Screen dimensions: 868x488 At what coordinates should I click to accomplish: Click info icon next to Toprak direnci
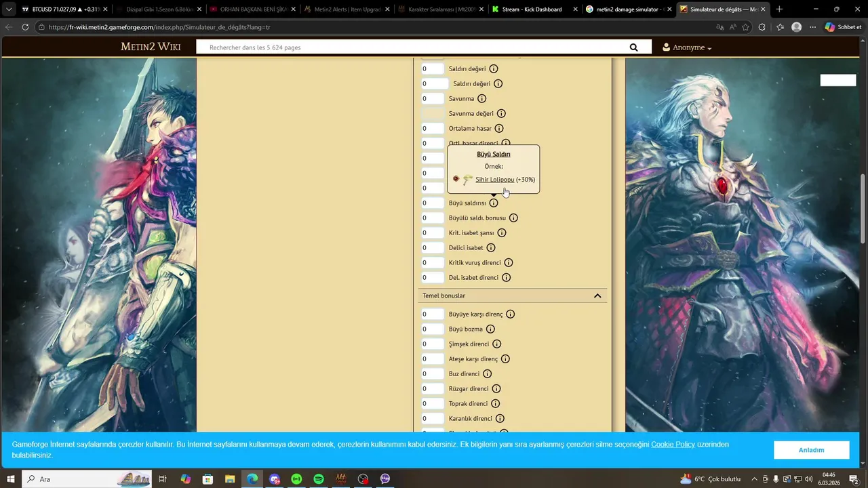[x=495, y=404]
